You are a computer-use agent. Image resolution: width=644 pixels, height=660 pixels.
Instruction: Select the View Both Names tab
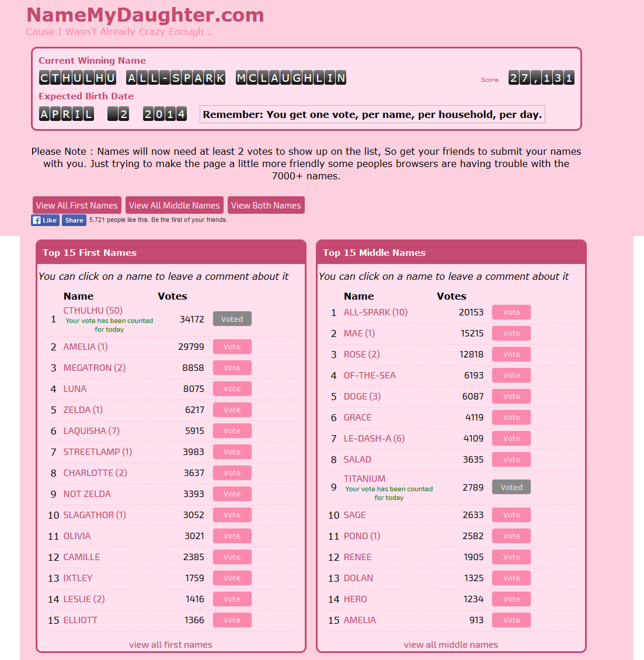click(266, 206)
